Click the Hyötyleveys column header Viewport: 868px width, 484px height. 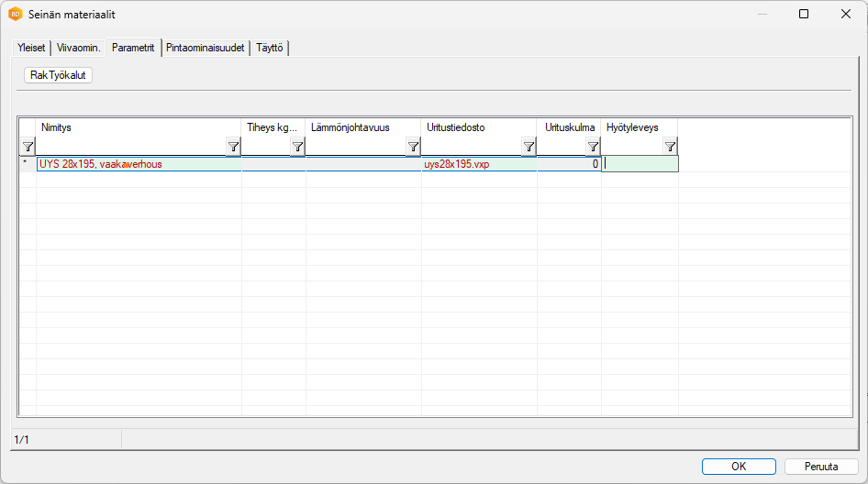point(639,127)
